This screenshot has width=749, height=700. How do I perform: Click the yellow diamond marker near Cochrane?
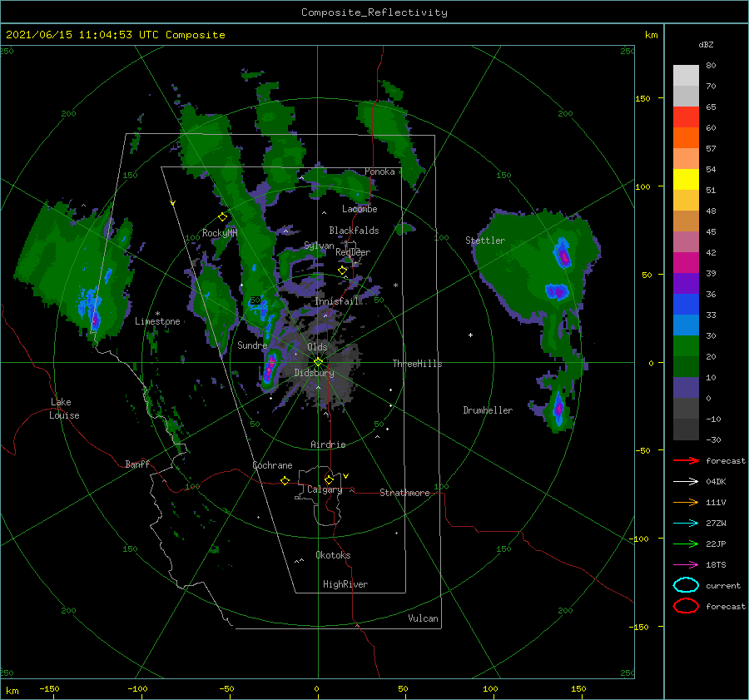click(x=285, y=481)
